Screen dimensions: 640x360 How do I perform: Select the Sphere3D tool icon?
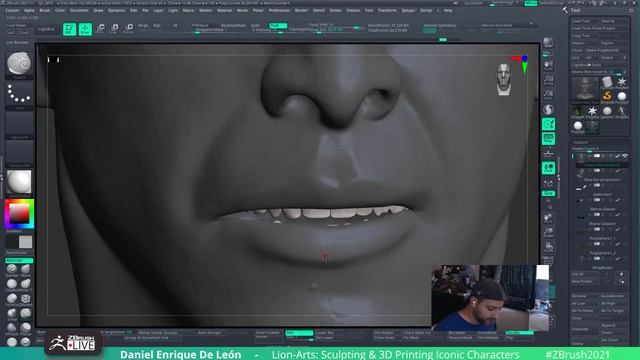point(607,111)
